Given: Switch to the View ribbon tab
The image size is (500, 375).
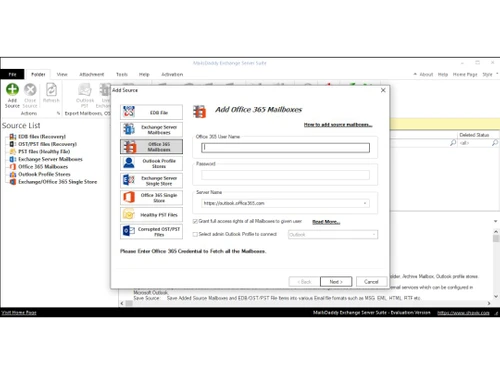Looking at the screenshot, I should coord(62,74).
